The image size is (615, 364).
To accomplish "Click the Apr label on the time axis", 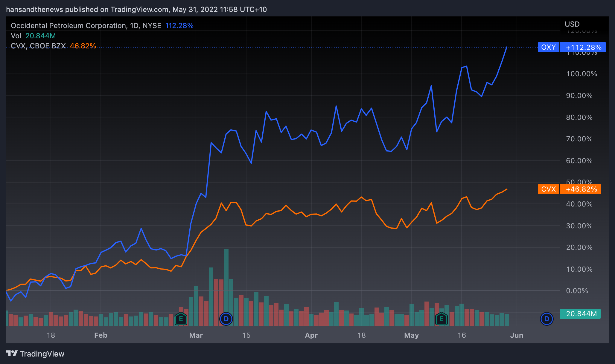I will (311, 335).
